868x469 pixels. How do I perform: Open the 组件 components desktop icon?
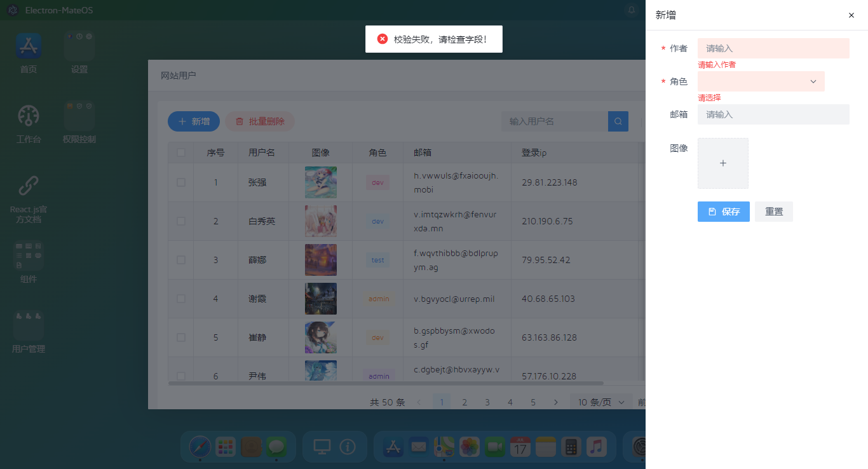pos(28,255)
